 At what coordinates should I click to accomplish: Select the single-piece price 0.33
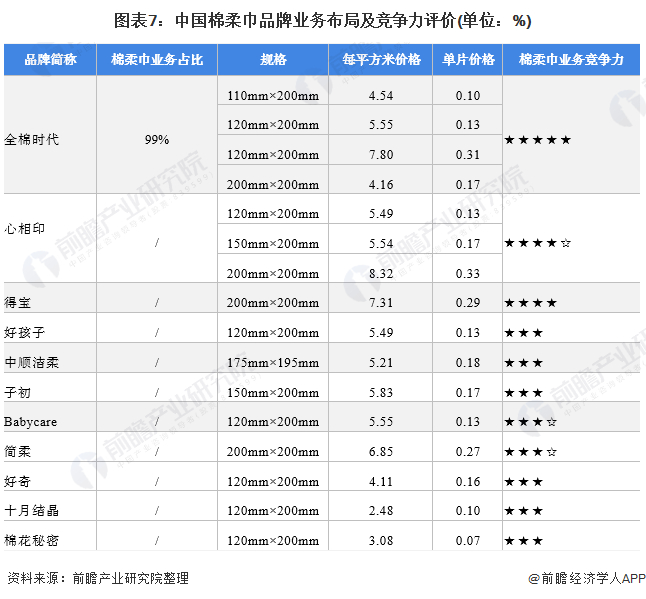pos(468,274)
